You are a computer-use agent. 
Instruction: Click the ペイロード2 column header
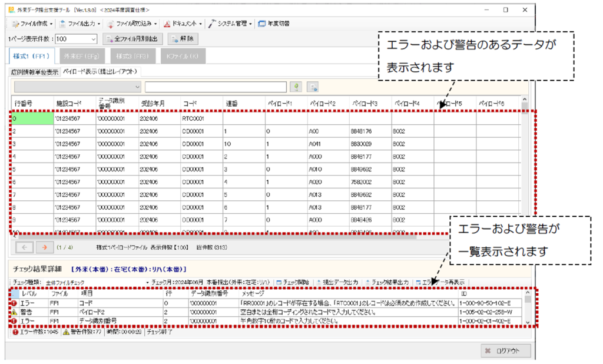[x=329, y=104]
